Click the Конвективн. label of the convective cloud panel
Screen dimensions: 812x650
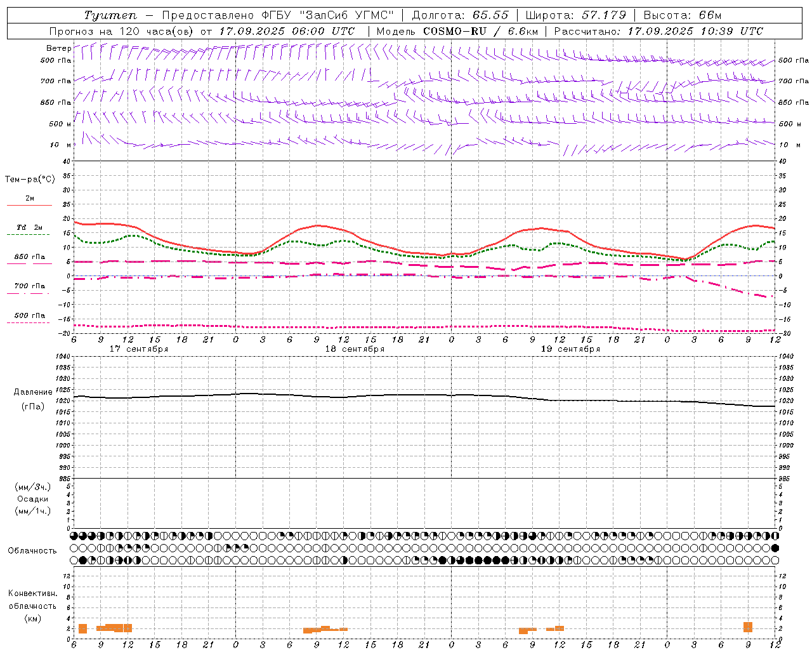pyautogui.click(x=32, y=594)
